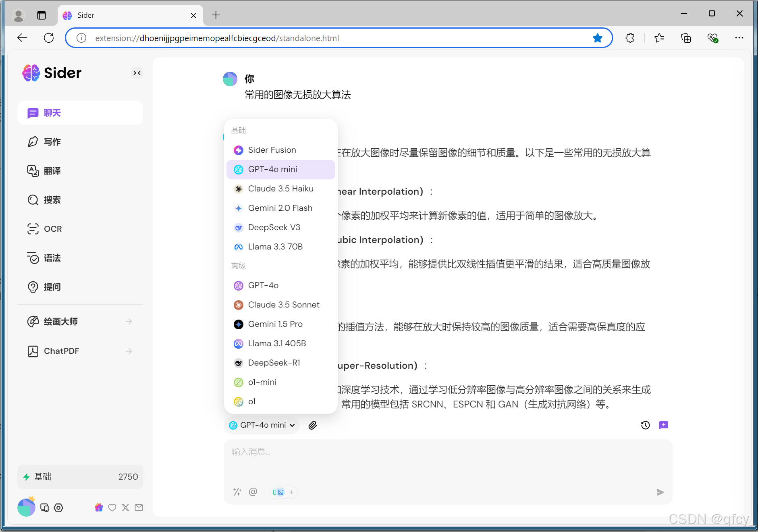Click the devices icon beside avatar
758x532 pixels.
click(45, 508)
